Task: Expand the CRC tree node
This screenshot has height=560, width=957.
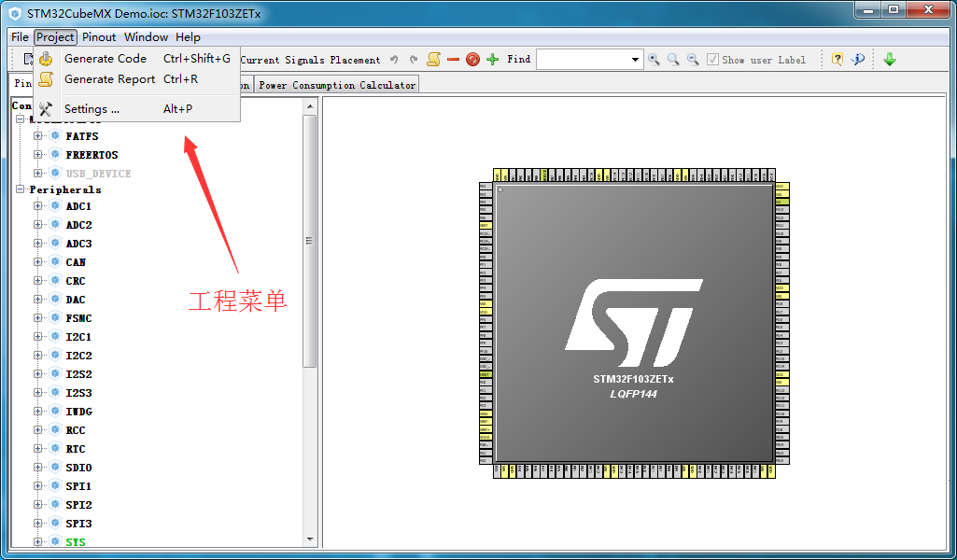Action: pos(38,281)
